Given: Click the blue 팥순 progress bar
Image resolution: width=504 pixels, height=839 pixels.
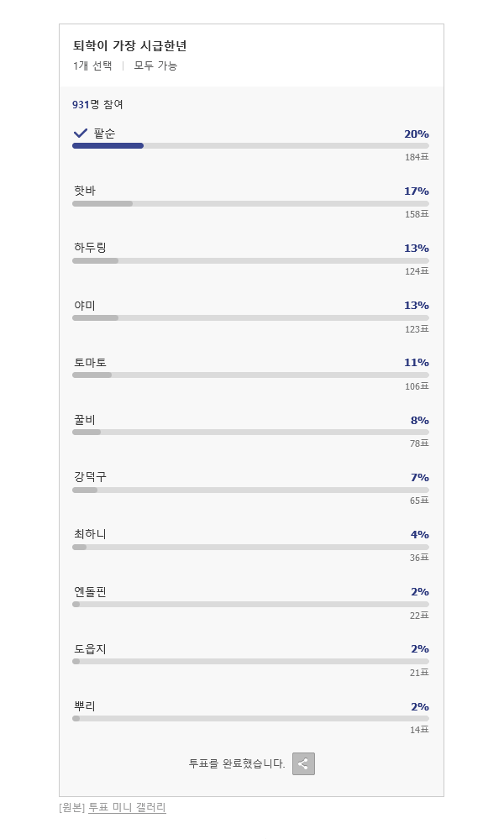Looking at the screenshot, I should (108, 145).
